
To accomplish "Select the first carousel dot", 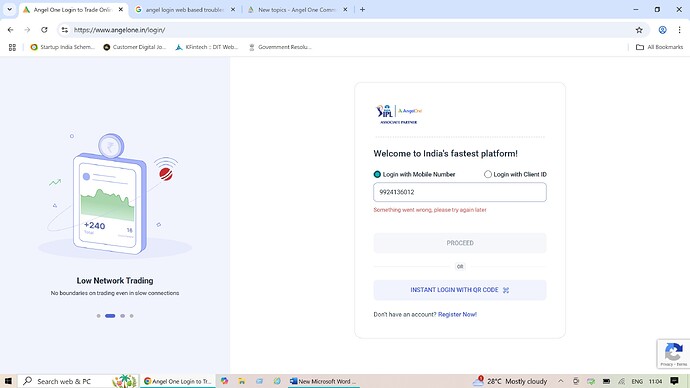I will pos(99,316).
